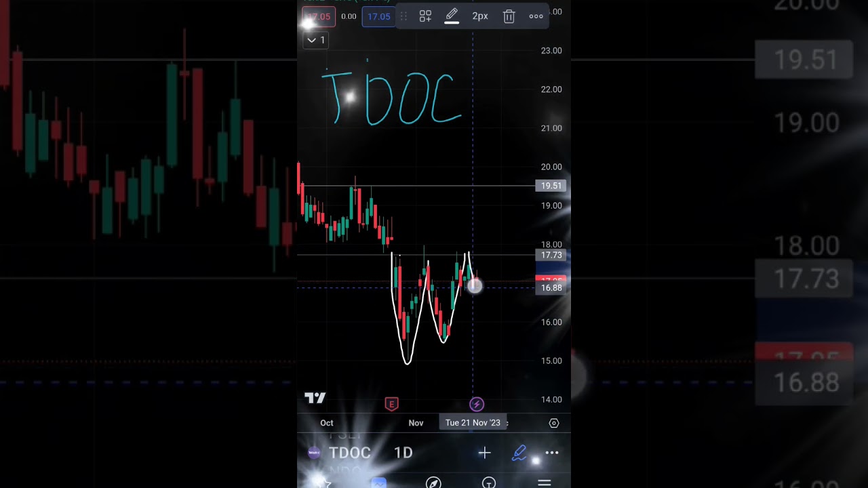Change the pencil line color tool
The width and height of the screenshot is (868, 488).
pos(452,16)
